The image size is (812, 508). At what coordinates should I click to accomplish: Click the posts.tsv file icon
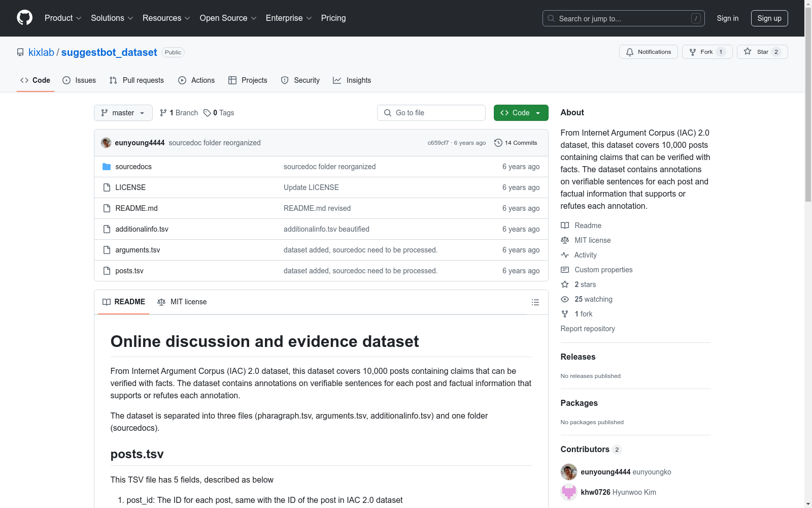coord(107,271)
